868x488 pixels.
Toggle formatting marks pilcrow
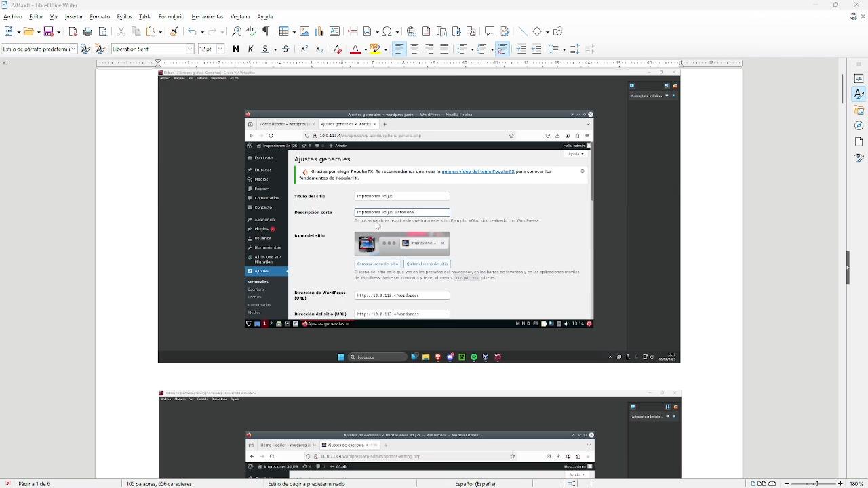pos(266,32)
